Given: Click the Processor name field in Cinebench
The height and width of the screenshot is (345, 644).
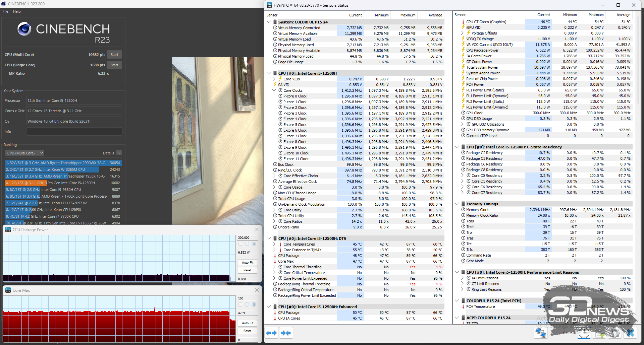Looking at the screenshot, I should (x=74, y=100).
